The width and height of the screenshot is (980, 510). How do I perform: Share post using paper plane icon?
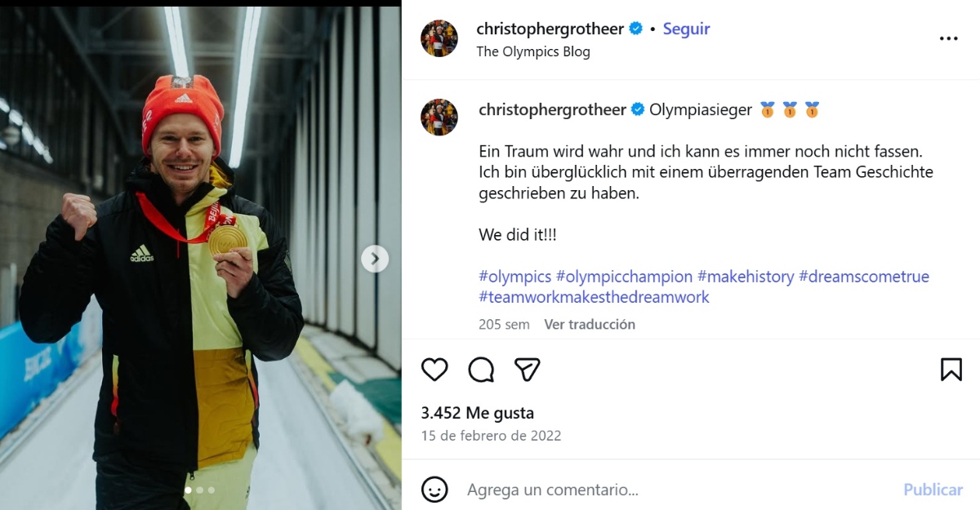tap(528, 370)
